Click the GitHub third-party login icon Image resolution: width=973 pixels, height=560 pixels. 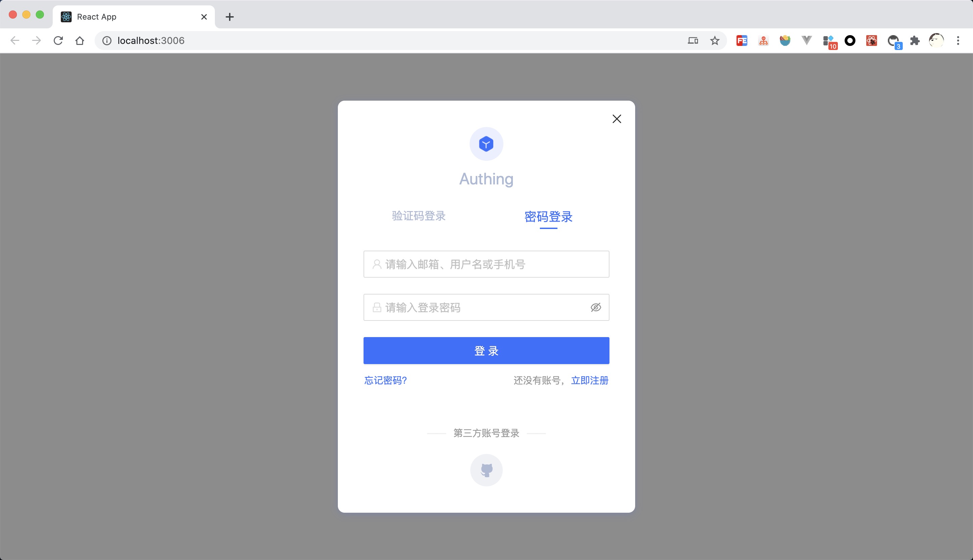[x=487, y=470]
